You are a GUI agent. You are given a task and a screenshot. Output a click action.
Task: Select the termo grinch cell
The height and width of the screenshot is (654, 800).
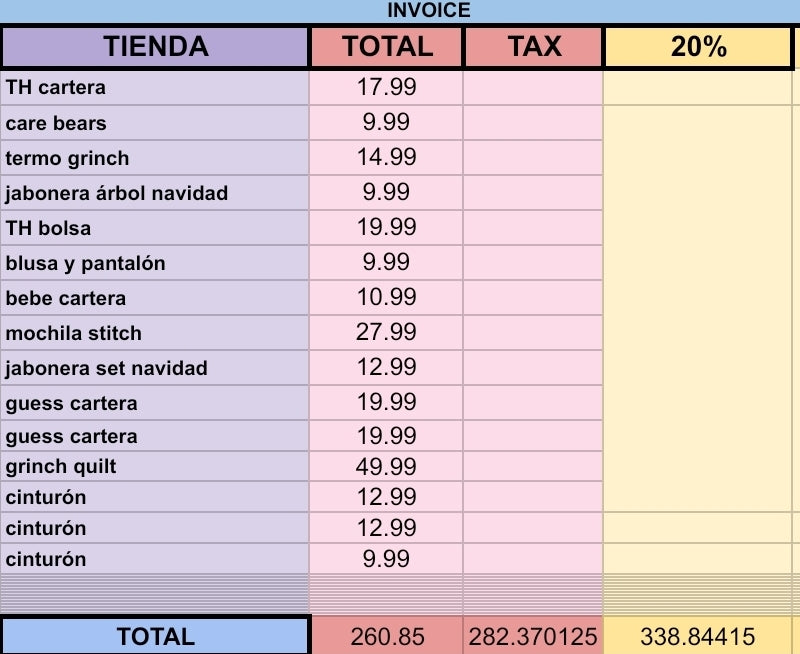155,158
